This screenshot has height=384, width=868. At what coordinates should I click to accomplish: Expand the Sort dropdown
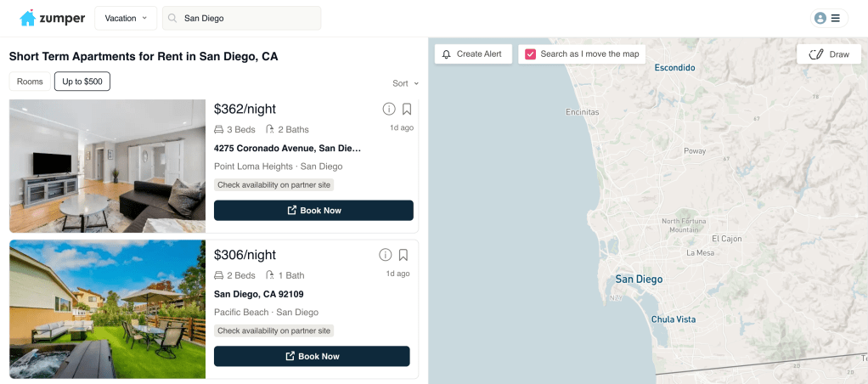point(405,83)
